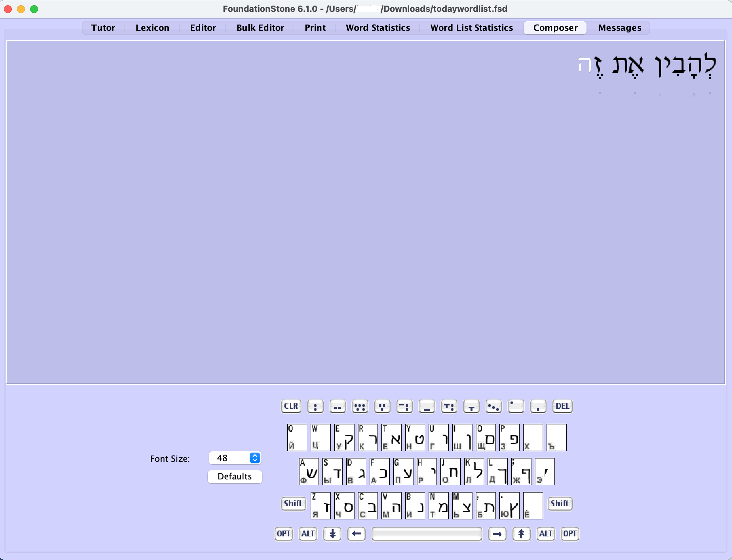Click the CLR button to clear text
This screenshot has width=732, height=560.
coord(290,405)
